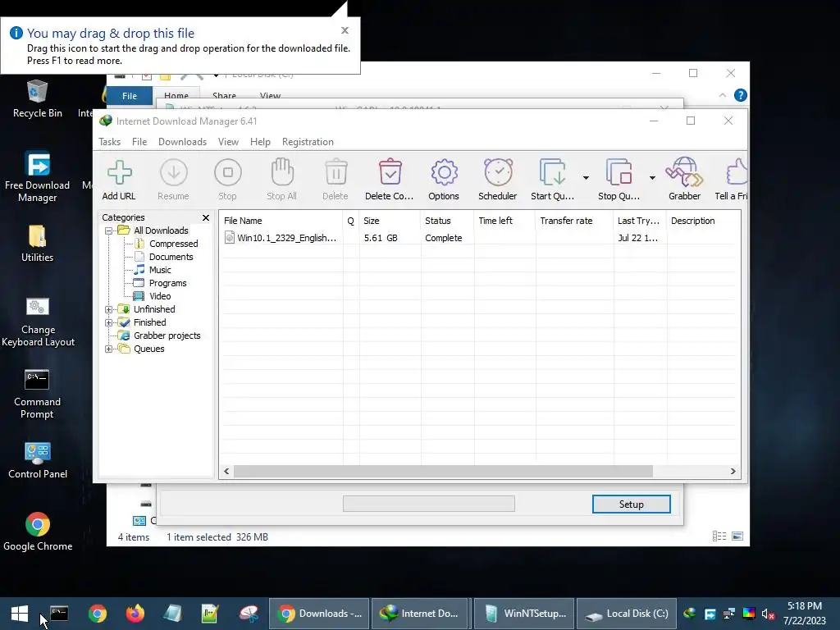
Task: Open the File menu in IDM
Action: point(139,142)
